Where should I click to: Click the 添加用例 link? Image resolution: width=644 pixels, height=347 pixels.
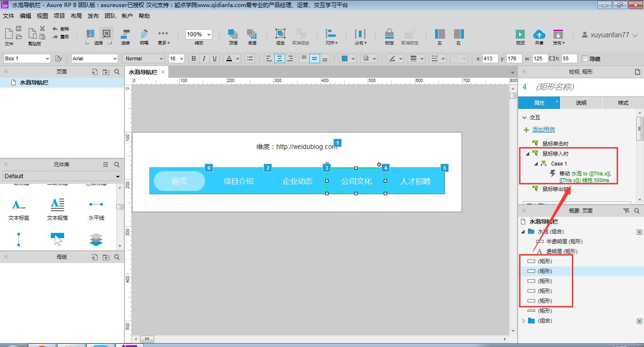[x=543, y=130]
